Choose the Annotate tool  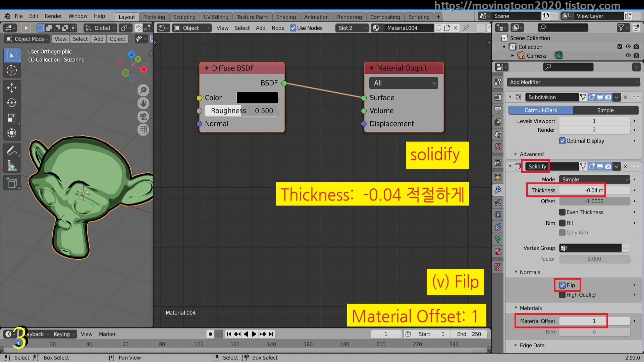coord(12,150)
